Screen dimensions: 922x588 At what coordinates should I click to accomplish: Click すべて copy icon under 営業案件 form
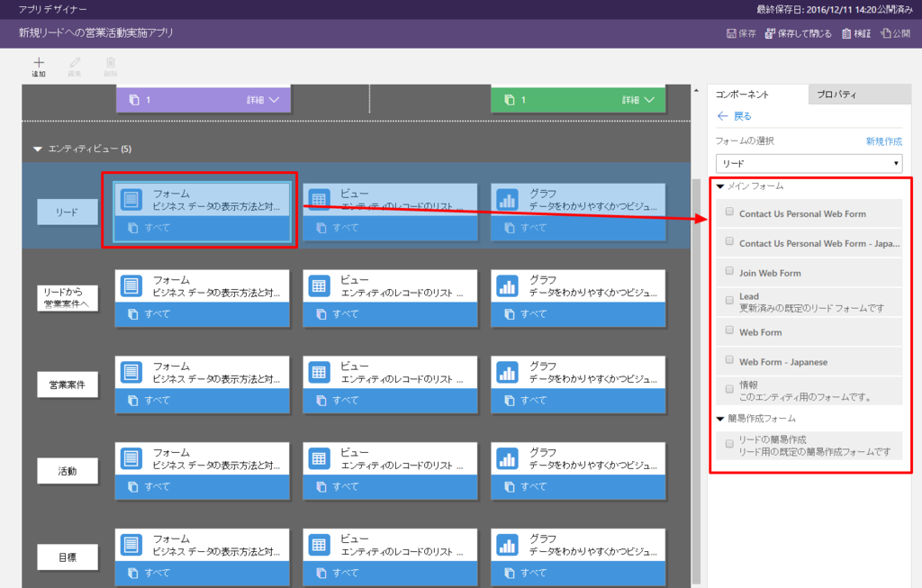[x=133, y=401]
